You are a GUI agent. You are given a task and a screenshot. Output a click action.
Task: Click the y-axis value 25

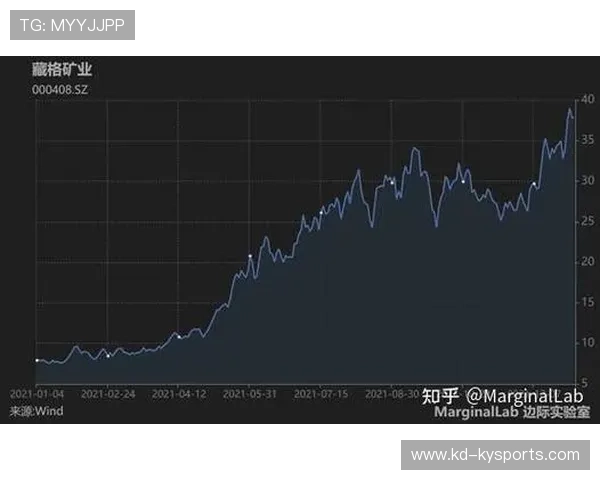click(587, 221)
